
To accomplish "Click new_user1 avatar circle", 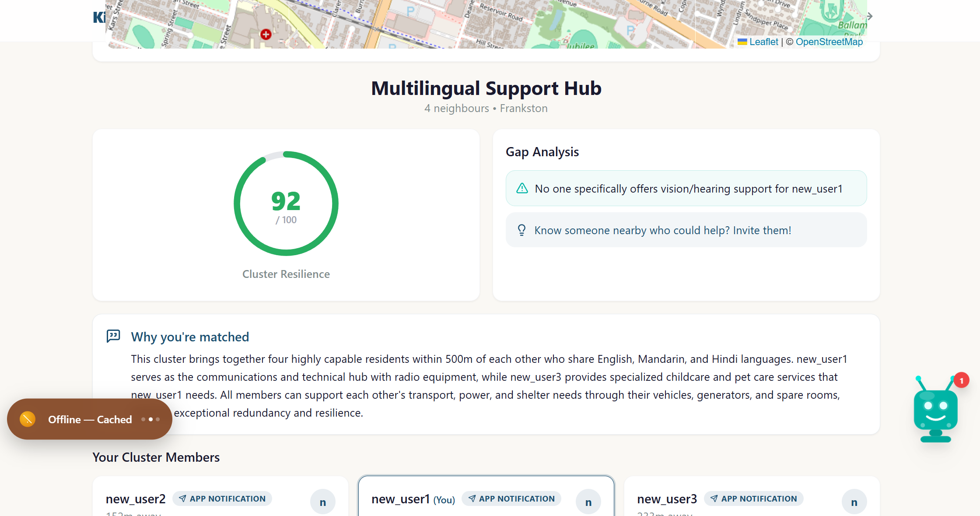I will tap(588, 502).
